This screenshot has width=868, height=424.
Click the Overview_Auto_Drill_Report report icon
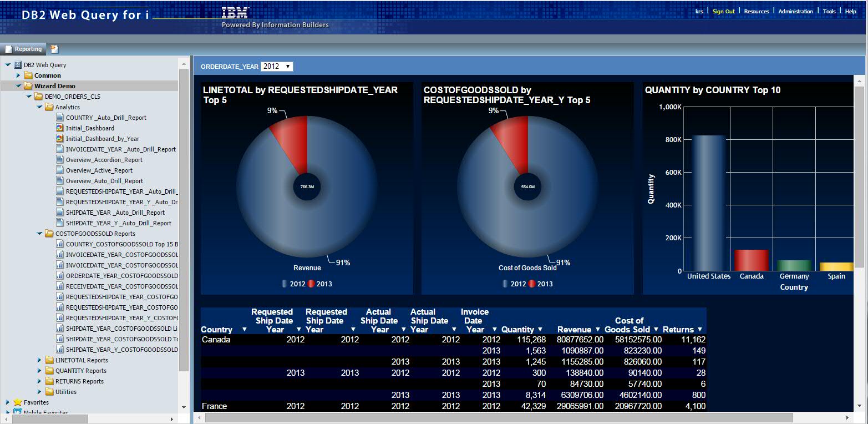coord(60,181)
